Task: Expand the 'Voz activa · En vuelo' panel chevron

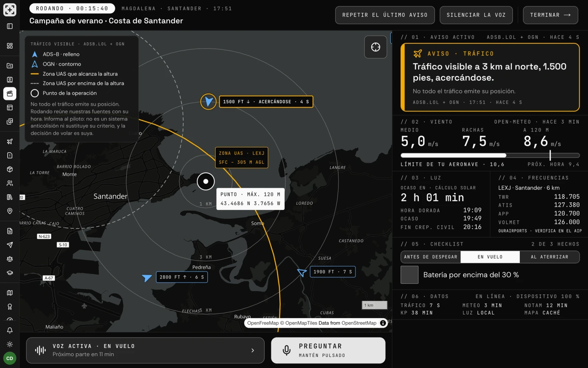Action: click(x=252, y=350)
